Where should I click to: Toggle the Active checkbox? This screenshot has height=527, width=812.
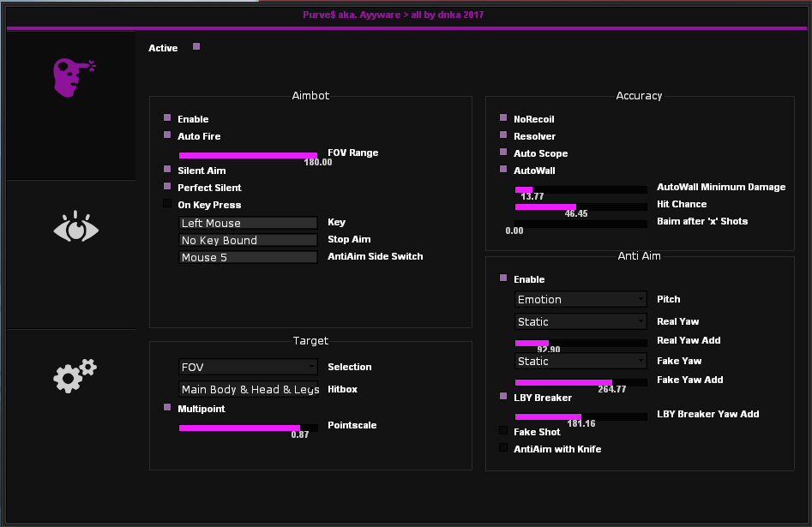196,47
